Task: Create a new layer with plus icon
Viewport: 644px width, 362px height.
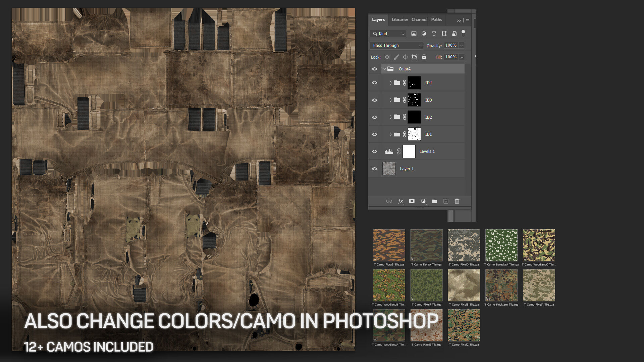Action: 446,201
